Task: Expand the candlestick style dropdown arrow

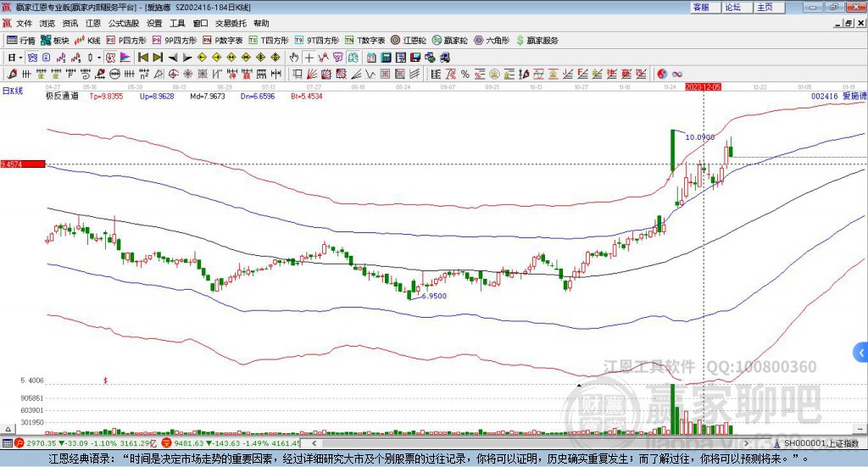Action: click(99, 58)
